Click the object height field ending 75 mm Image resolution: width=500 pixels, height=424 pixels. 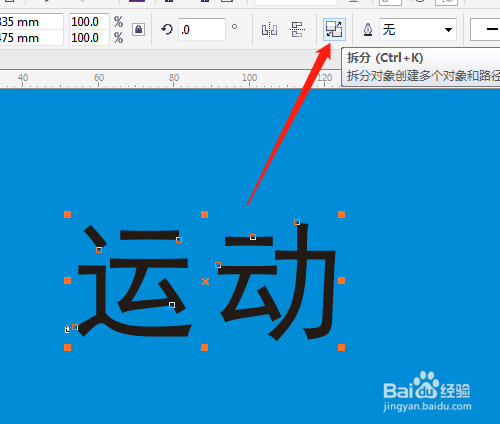coord(31,38)
